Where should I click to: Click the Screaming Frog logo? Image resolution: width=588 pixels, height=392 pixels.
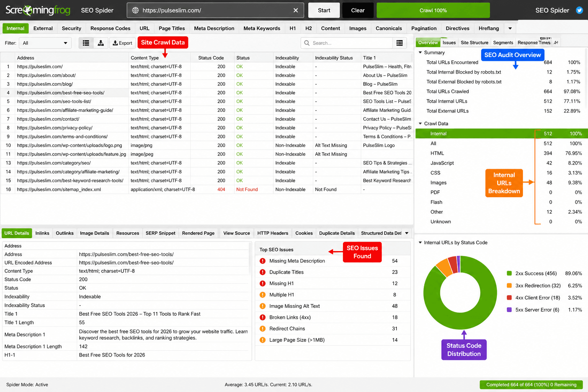point(38,10)
